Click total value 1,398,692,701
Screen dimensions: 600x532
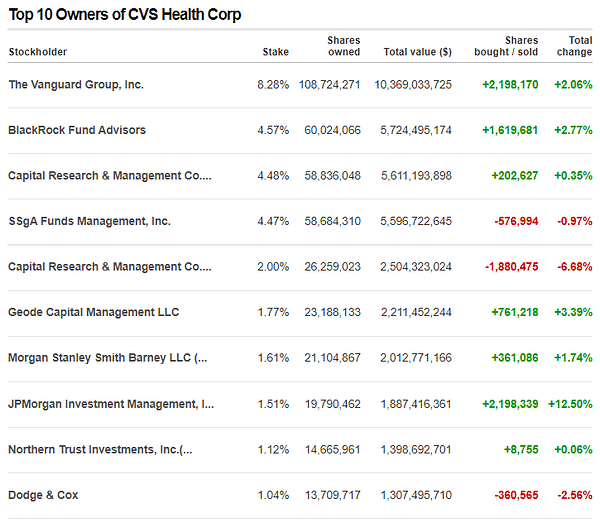pyautogui.click(x=416, y=450)
